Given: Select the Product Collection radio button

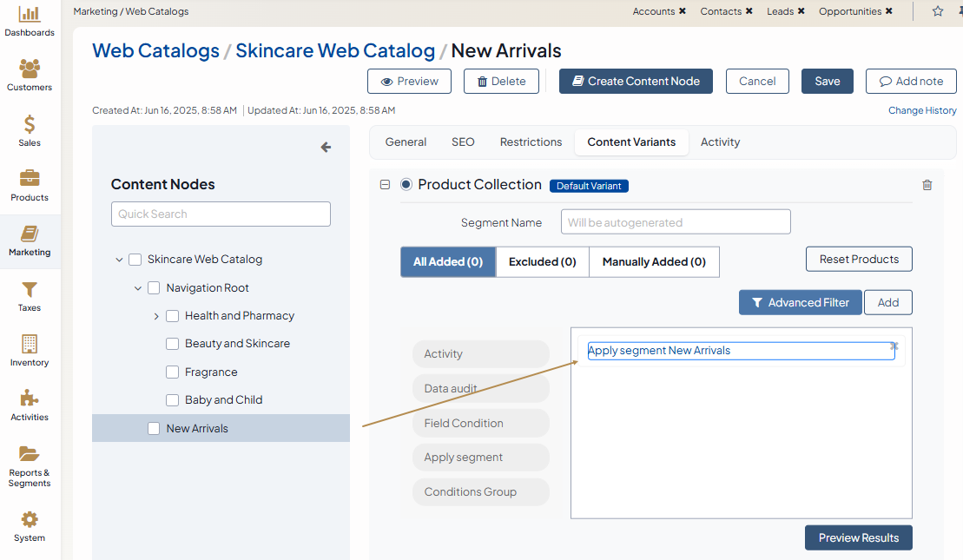Looking at the screenshot, I should pos(406,185).
